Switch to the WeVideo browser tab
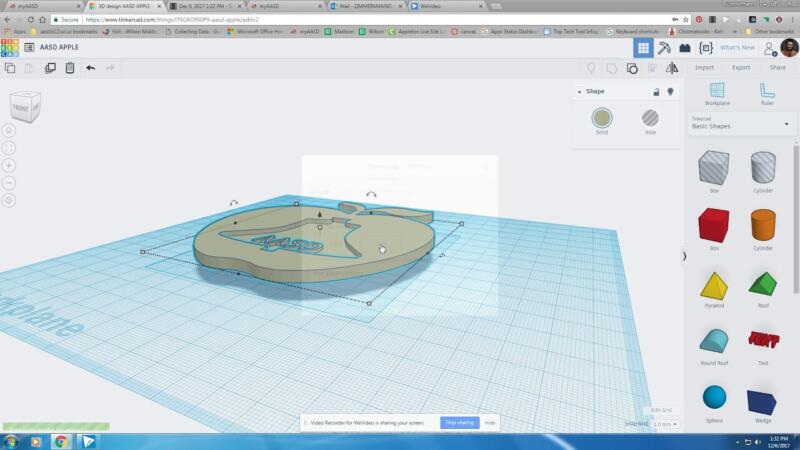The image size is (800, 450). (430, 6)
